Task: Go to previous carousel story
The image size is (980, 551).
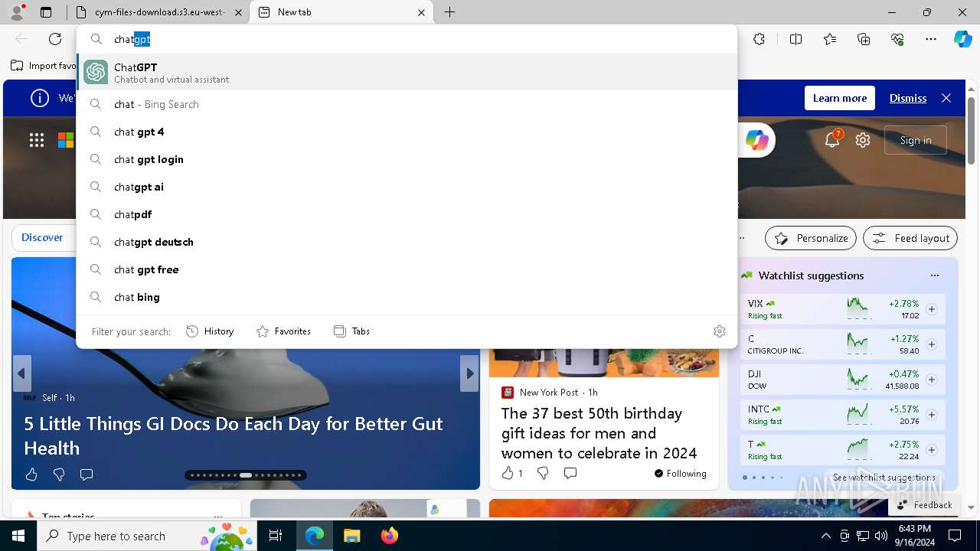Action: [x=21, y=373]
